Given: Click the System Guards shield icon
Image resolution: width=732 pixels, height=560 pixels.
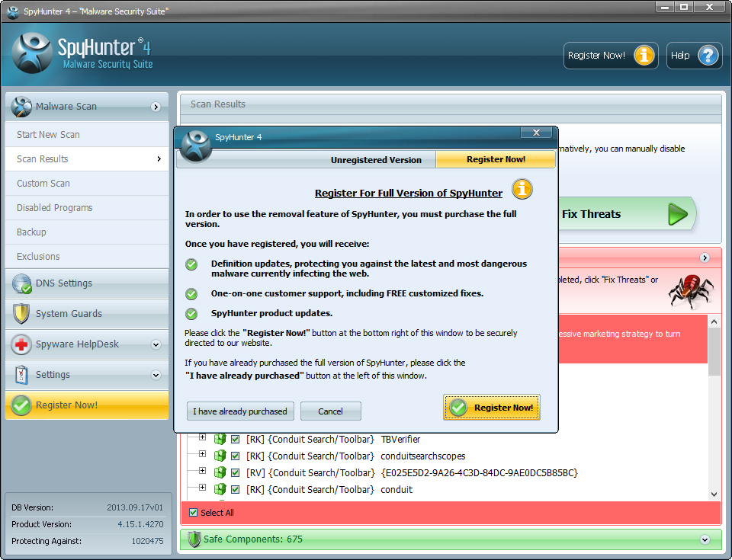Looking at the screenshot, I should (x=22, y=314).
